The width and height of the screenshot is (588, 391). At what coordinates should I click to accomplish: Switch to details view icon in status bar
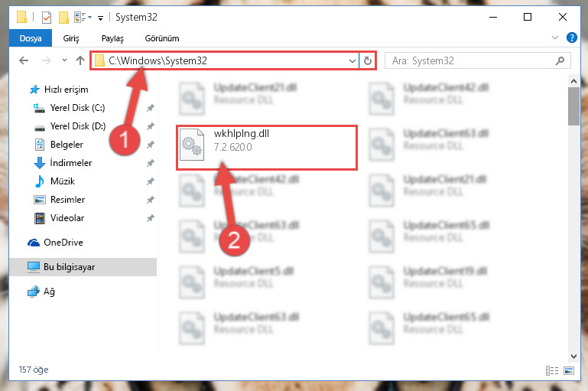coord(551,371)
